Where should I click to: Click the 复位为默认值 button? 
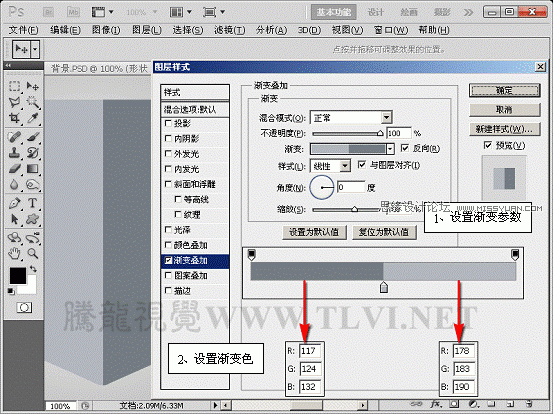click(384, 232)
